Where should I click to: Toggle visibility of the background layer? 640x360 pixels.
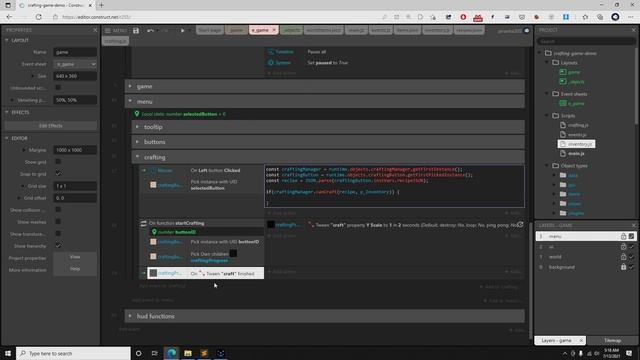[631, 267]
